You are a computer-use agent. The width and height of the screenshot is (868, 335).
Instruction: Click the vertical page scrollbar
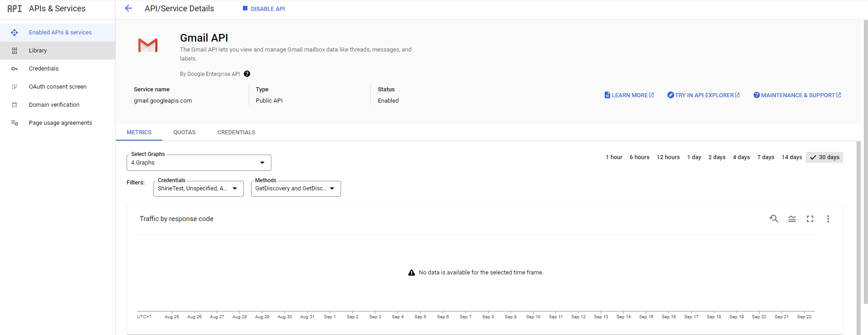pyautogui.click(x=865, y=162)
